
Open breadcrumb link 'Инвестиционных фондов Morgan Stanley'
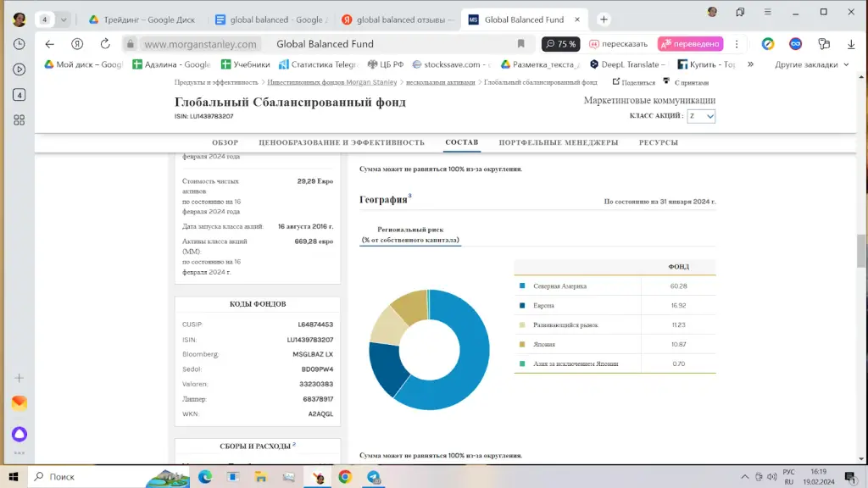tap(332, 82)
